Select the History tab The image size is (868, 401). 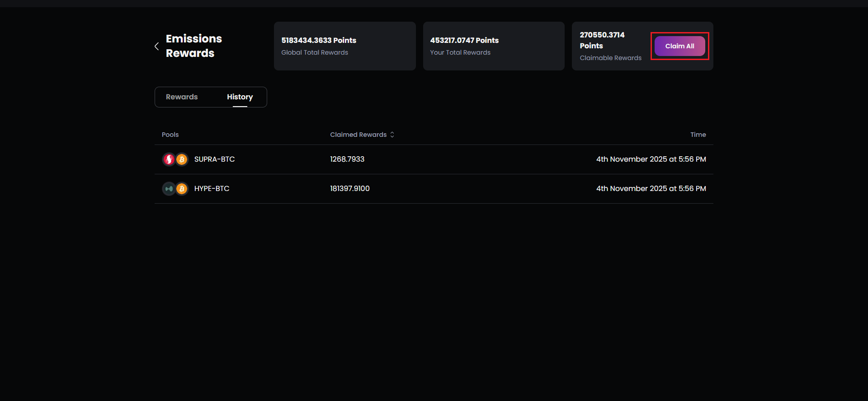point(240,97)
